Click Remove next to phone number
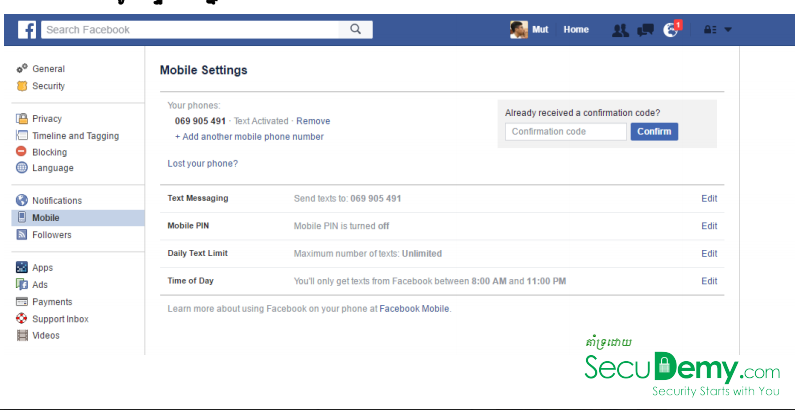The image size is (795, 410). (313, 121)
